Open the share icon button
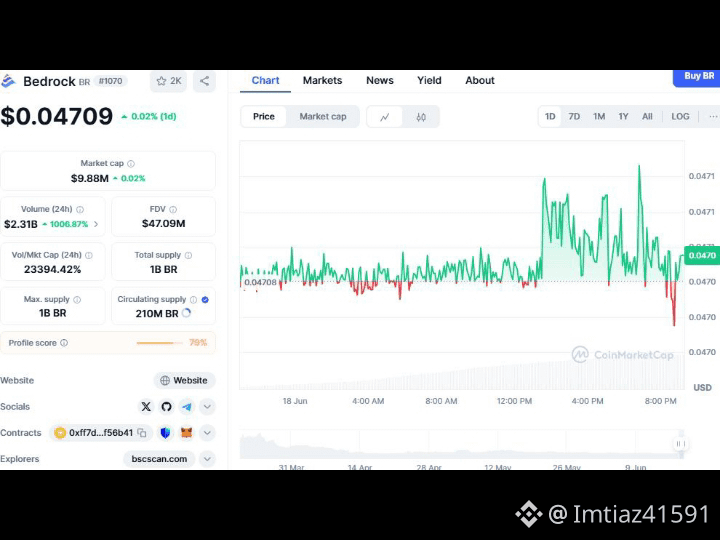The height and width of the screenshot is (540, 720). pyautogui.click(x=204, y=81)
